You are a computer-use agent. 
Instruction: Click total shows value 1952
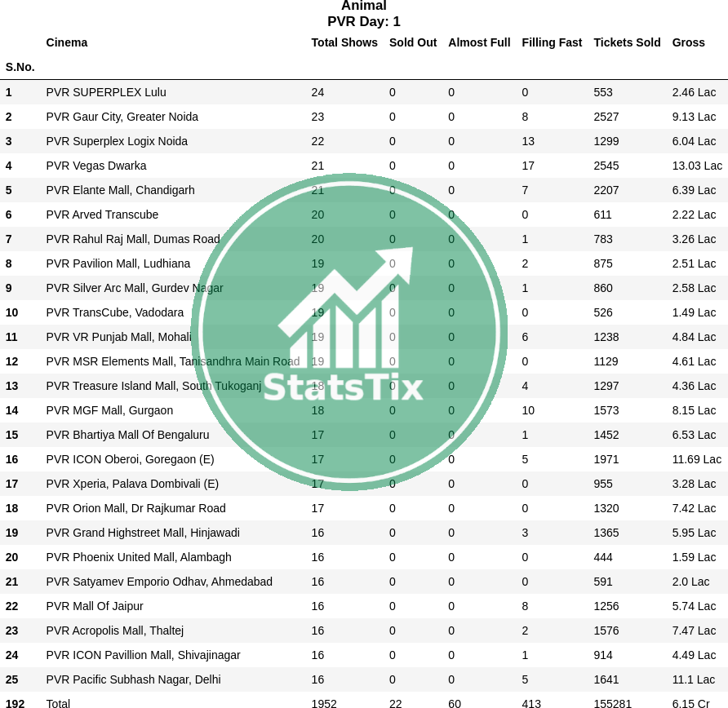pyautogui.click(x=324, y=704)
